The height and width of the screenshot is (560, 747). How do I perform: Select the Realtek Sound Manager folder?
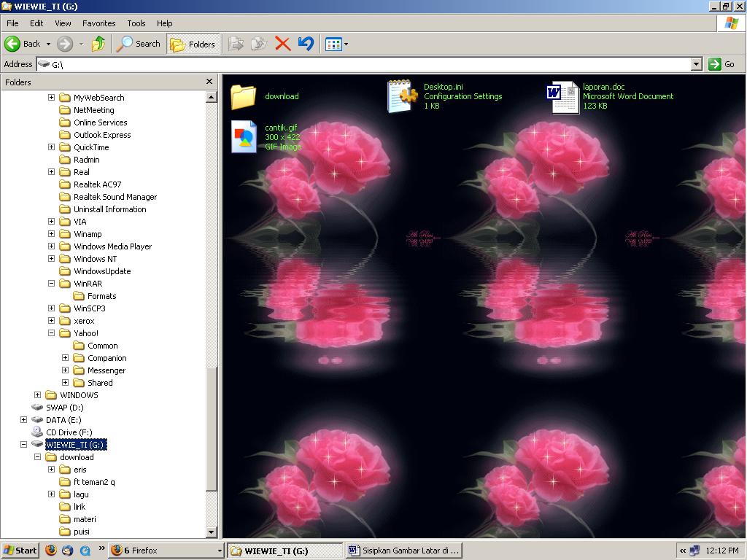(115, 197)
